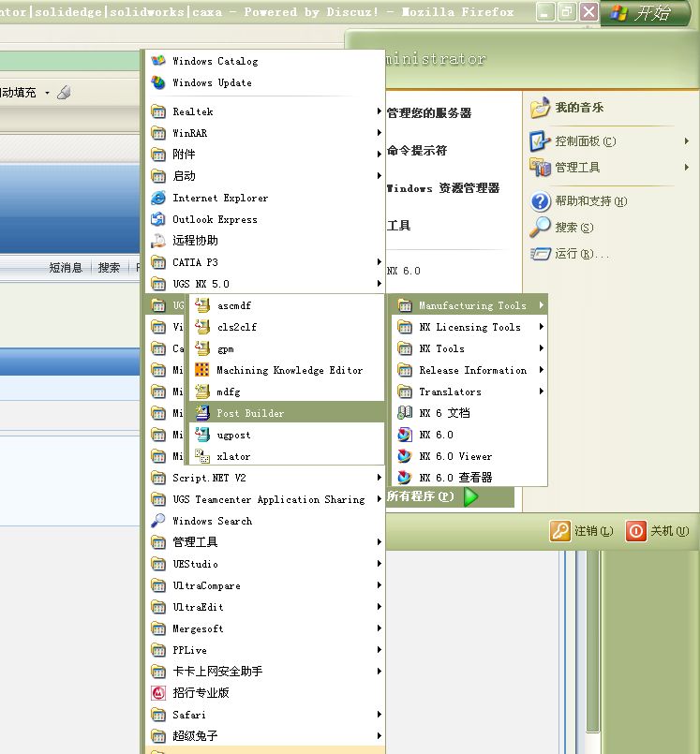
Task: Click the mdfg tool icon
Action: (202, 392)
